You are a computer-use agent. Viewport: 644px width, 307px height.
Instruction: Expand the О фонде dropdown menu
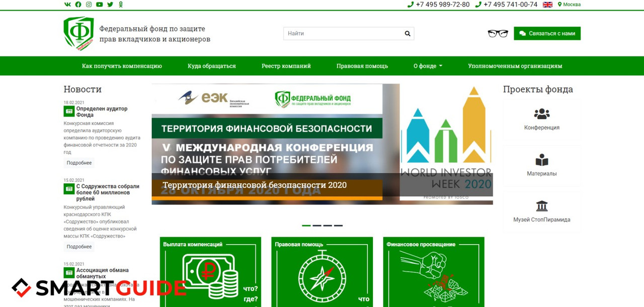point(428,66)
